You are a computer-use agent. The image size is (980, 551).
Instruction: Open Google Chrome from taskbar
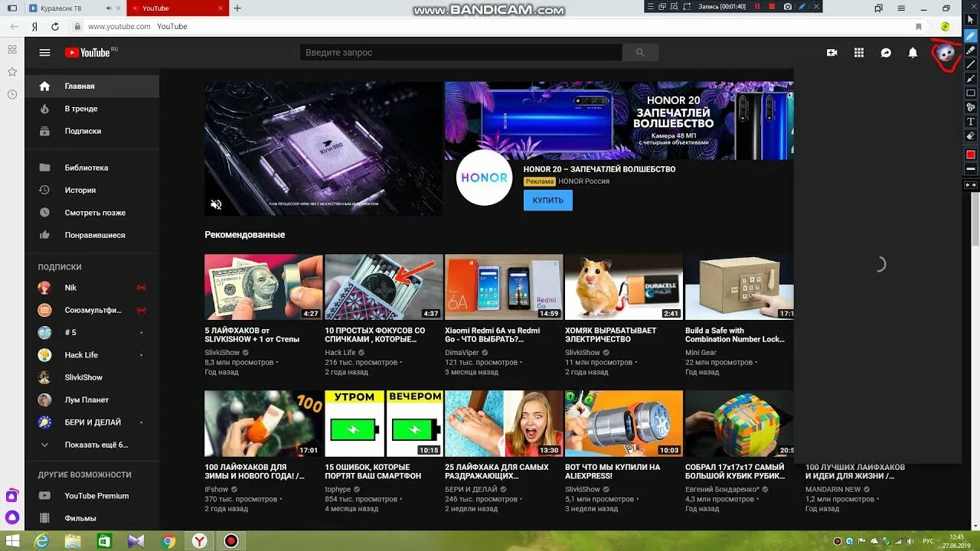pos(168,541)
